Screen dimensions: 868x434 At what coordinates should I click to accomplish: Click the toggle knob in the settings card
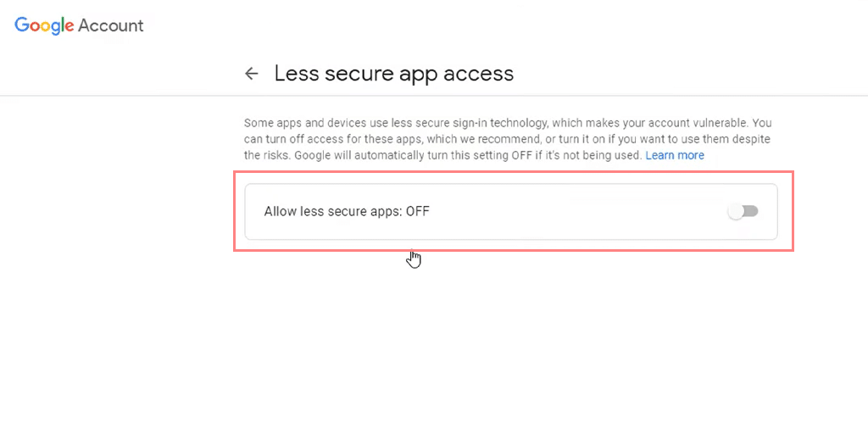pyautogui.click(x=736, y=211)
